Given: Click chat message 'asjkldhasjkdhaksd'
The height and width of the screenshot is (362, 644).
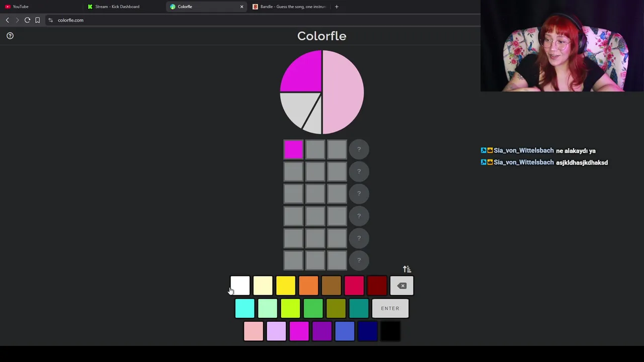Looking at the screenshot, I should coord(582,162).
